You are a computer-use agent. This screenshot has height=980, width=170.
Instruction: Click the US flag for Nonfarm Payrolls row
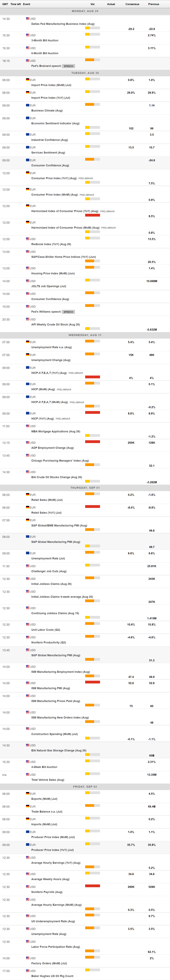tap(27, 887)
